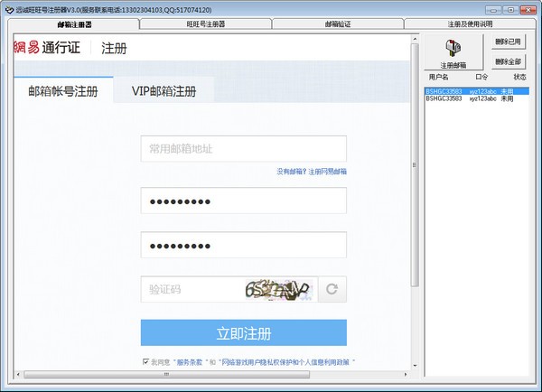Viewport: 542px width, 392px height.
Task: Click the horizontal scrollbar left arrow
Action: (x=18, y=374)
